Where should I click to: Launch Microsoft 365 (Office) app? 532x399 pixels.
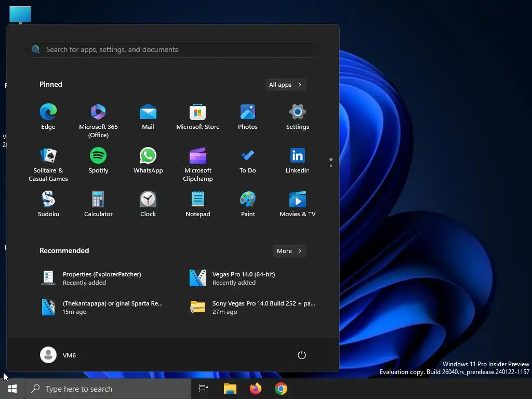pos(98,121)
